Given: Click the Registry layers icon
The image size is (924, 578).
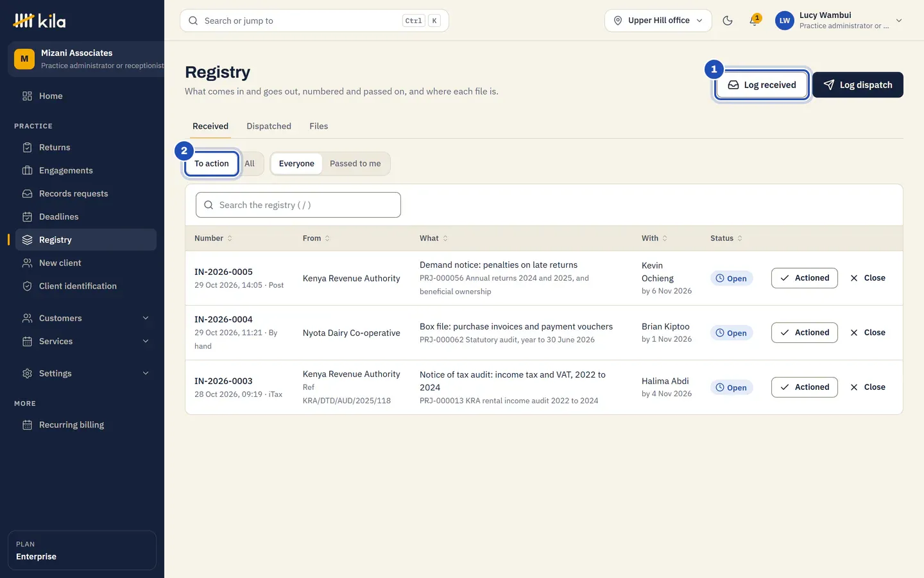Looking at the screenshot, I should pyautogui.click(x=27, y=240).
